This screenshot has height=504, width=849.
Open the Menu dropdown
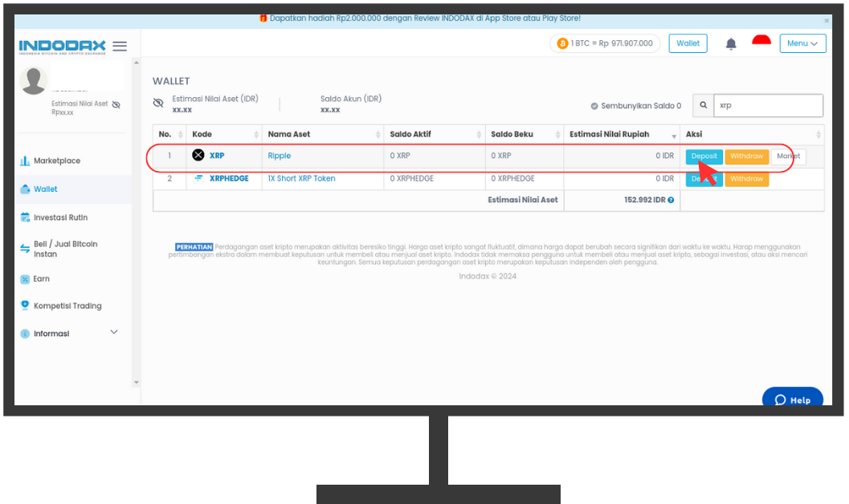pos(802,43)
